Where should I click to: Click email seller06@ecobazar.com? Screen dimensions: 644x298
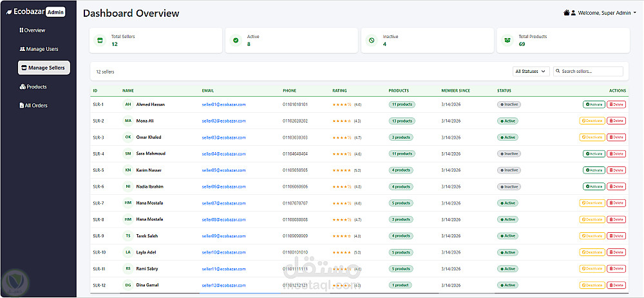coord(224,186)
